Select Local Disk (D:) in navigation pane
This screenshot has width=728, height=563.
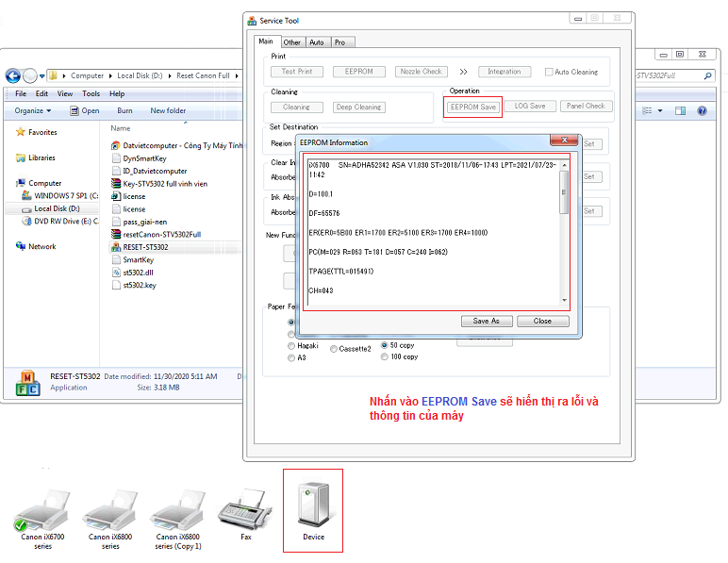(52, 208)
